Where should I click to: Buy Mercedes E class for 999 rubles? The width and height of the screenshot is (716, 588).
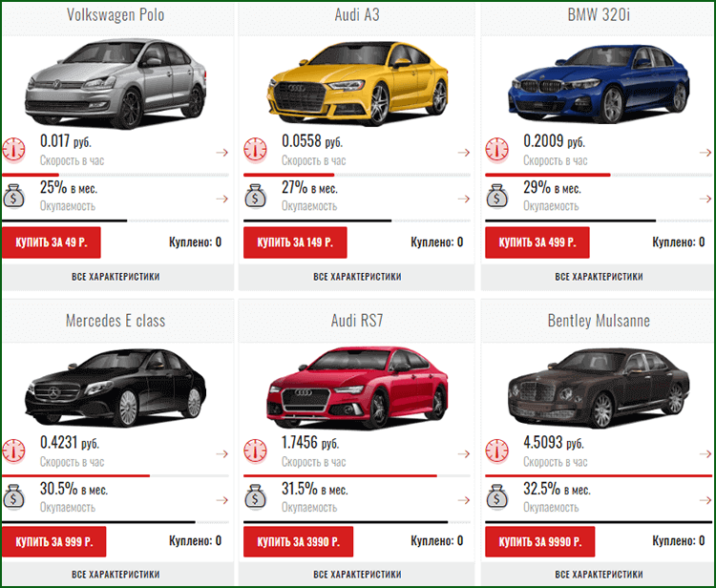[53, 542]
